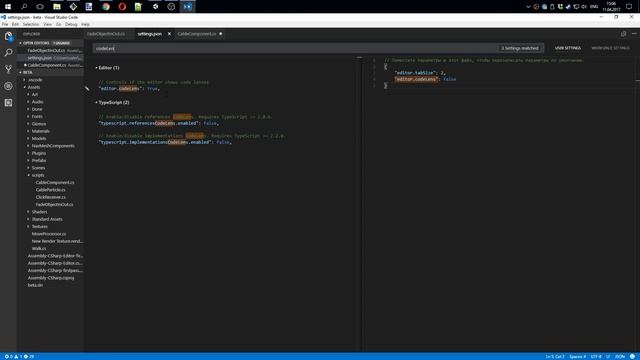The image size is (640, 360).
Task: Open the Explorer view in activity bar
Action: [x=8, y=36]
